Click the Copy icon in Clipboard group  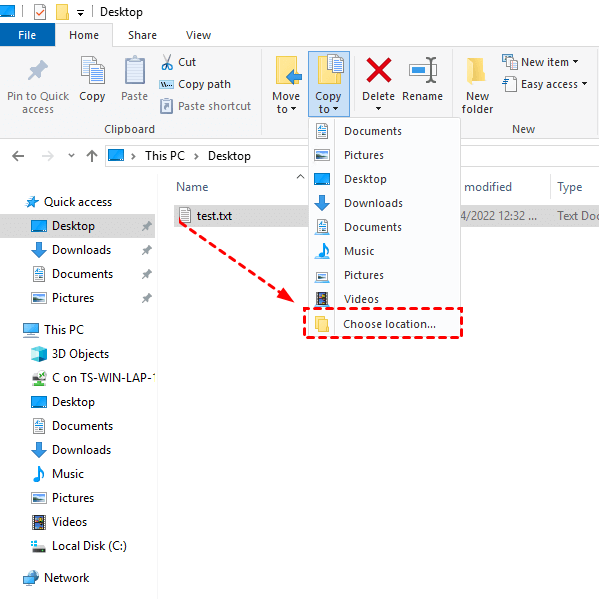[92, 70]
